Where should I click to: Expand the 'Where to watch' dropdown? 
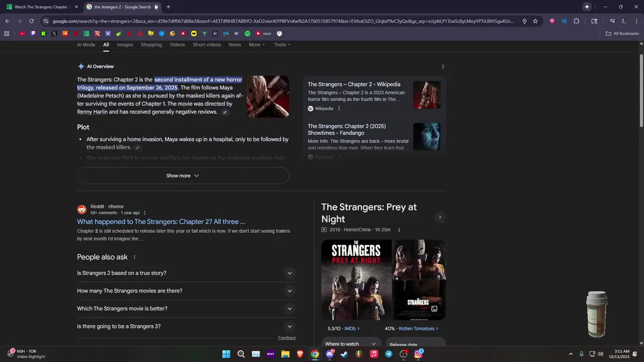click(351, 344)
